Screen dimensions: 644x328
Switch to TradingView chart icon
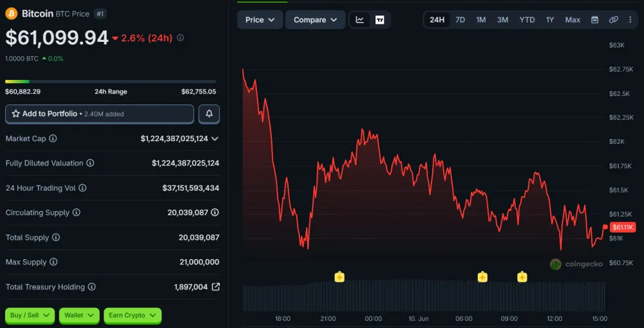(380, 20)
